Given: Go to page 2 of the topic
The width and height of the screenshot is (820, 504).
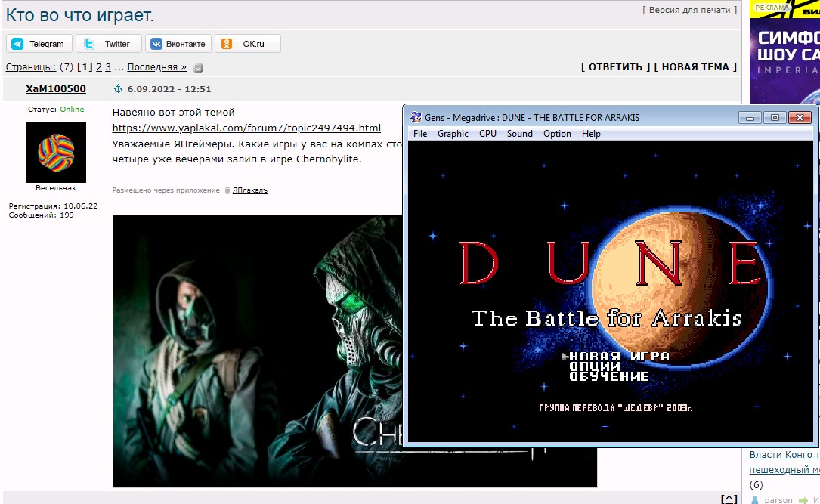Looking at the screenshot, I should pos(99,67).
